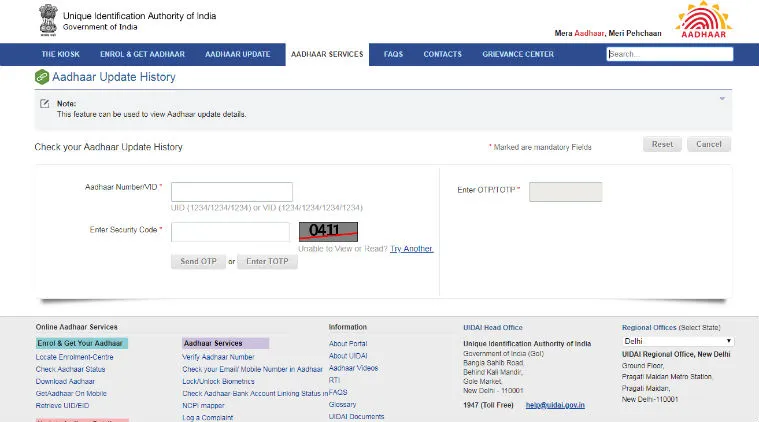The width and height of the screenshot is (759, 422).
Task: Click UIDAI Head Office heading
Action: click(x=493, y=328)
